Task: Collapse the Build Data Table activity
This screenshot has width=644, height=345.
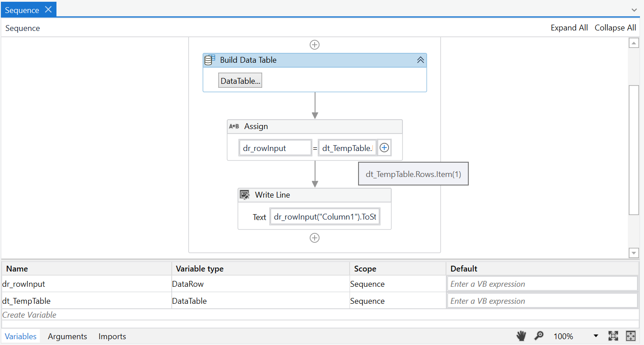Action: (420, 60)
